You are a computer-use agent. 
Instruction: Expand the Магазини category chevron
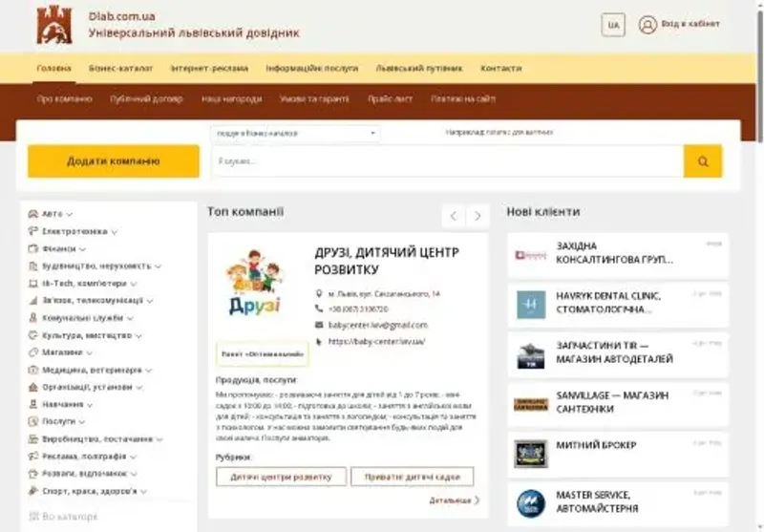[x=89, y=352]
